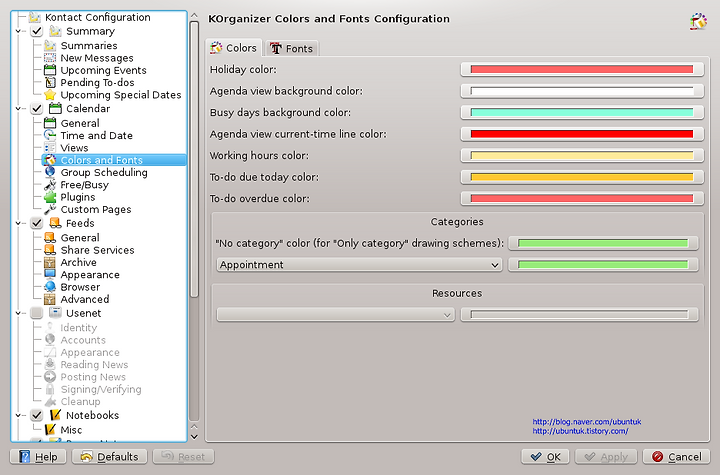Image resolution: width=720 pixels, height=475 pixels.
Task: Click the Resources color swatch button
Action: coord(579,315)
